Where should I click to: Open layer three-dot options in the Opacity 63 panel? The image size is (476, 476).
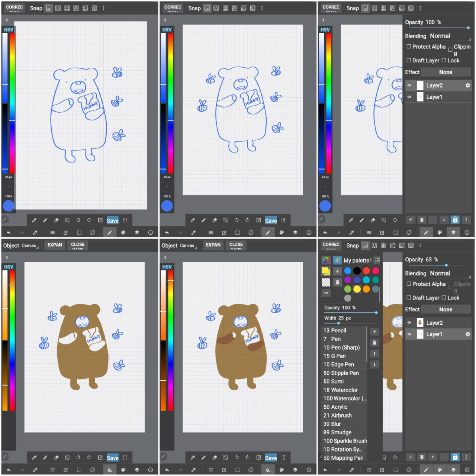tap(466, 457)
